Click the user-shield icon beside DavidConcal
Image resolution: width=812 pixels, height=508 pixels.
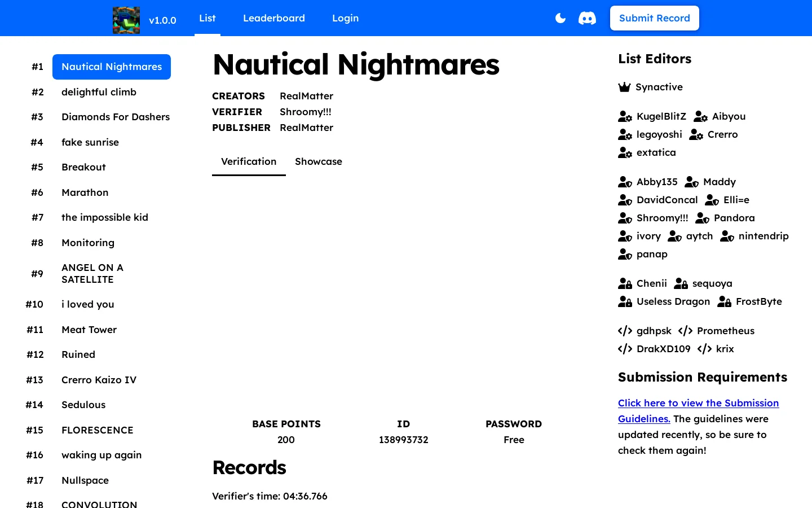pos(625,200)
